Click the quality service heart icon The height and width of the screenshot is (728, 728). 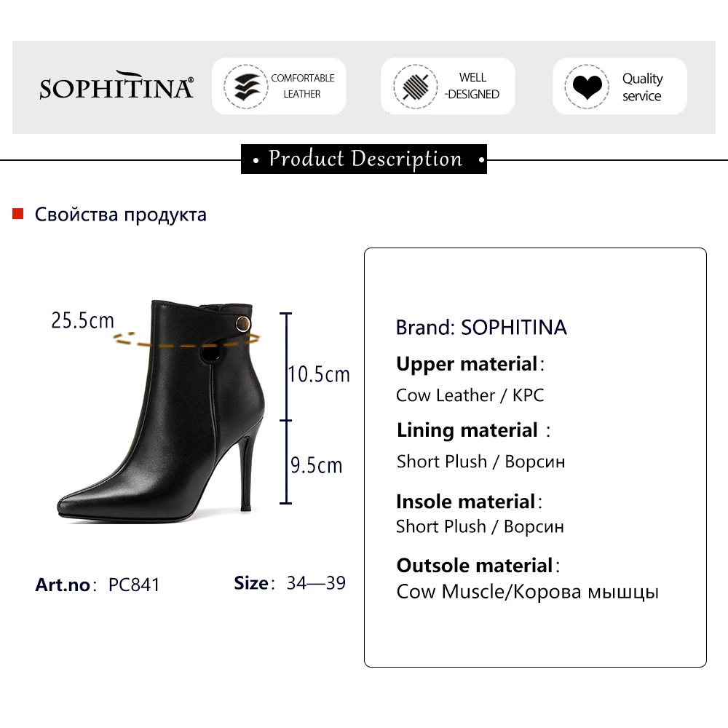coord(586,87)
